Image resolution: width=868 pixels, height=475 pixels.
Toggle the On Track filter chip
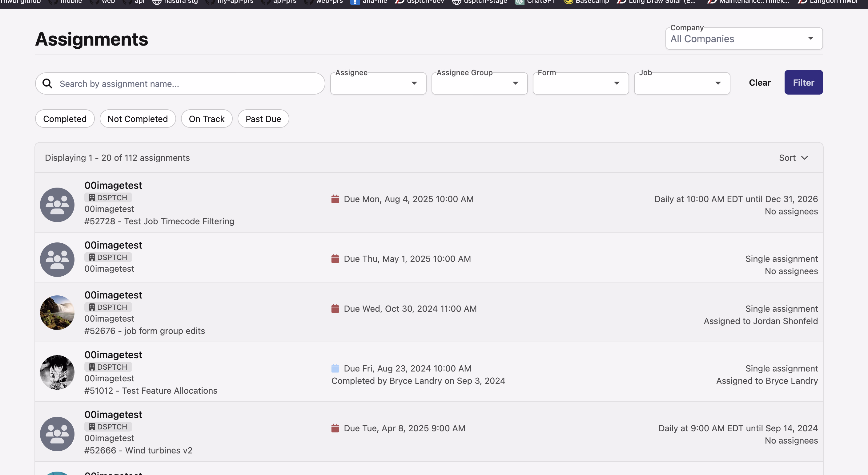[207, 119]
